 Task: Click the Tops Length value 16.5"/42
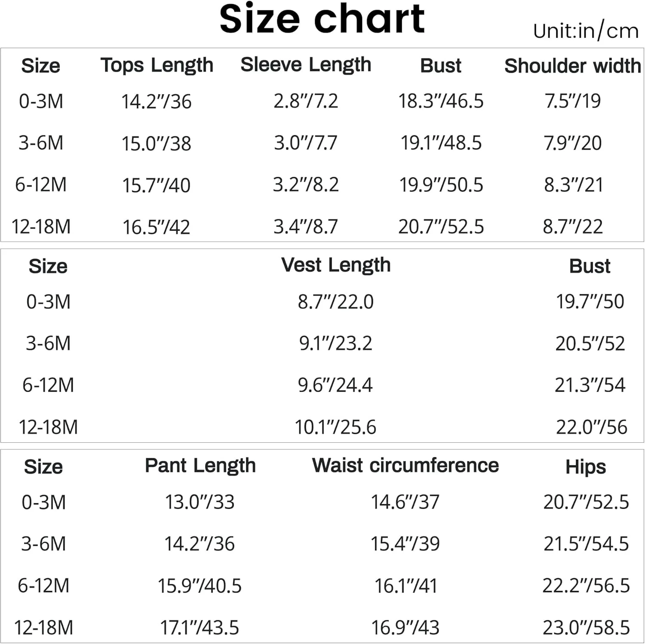156,227
